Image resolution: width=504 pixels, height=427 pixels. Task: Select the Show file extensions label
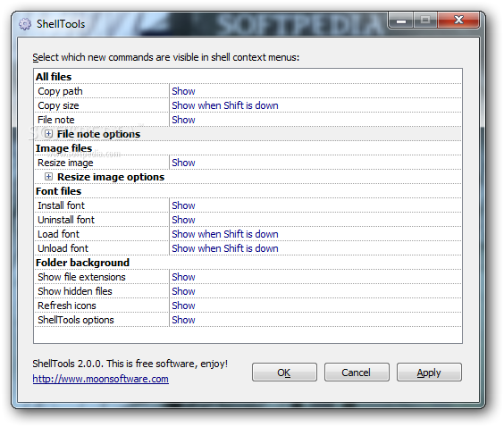[81, 277]
